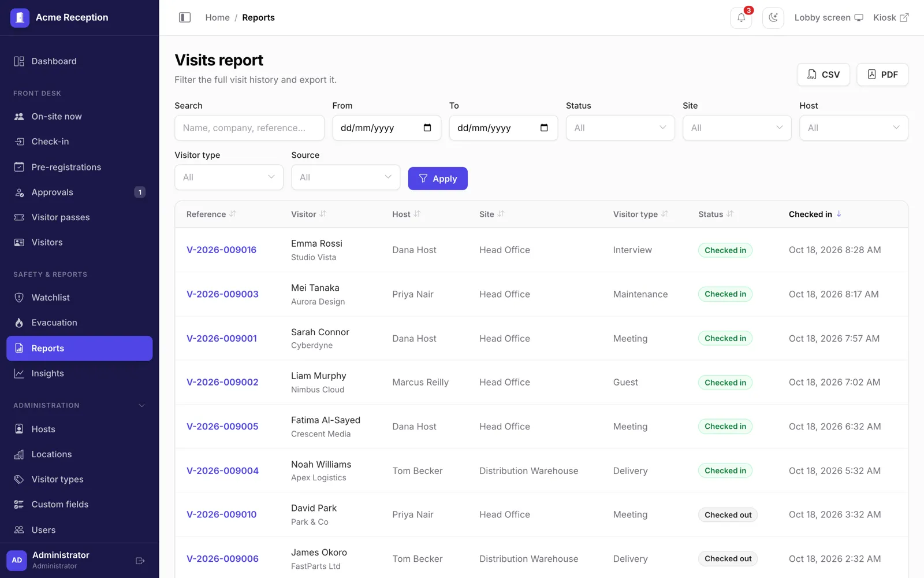Toggle the sidebar collapse icon
Screen dimensions: 924x578
click(185, 17)
